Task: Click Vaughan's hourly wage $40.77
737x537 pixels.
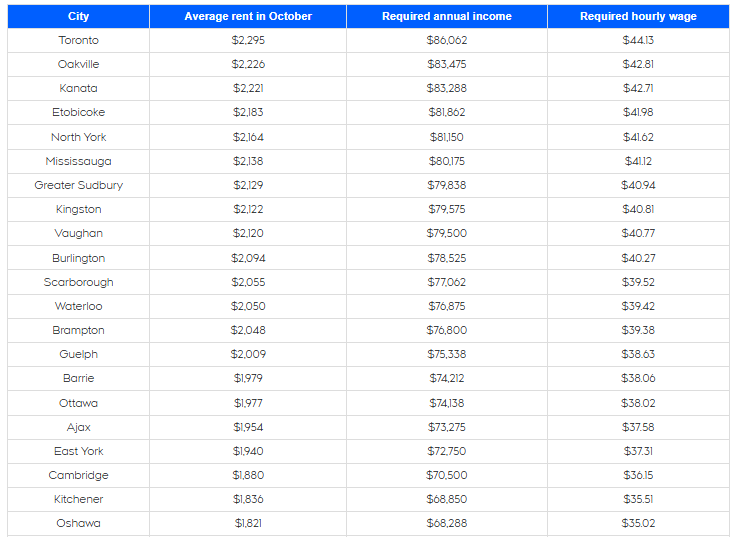Action: [638, 233]
